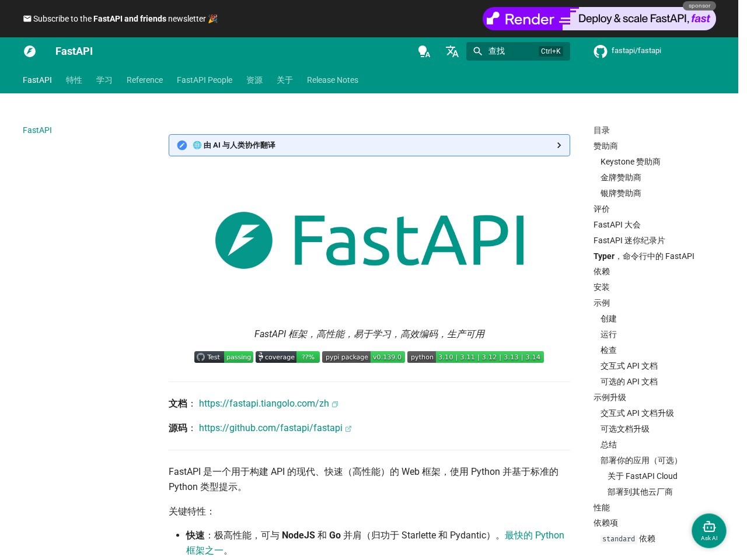The width and height of the screenshot is (747, 560).
Task: Jump to 交互式 API 文档升级 section
Action: (x=637, y=413)
